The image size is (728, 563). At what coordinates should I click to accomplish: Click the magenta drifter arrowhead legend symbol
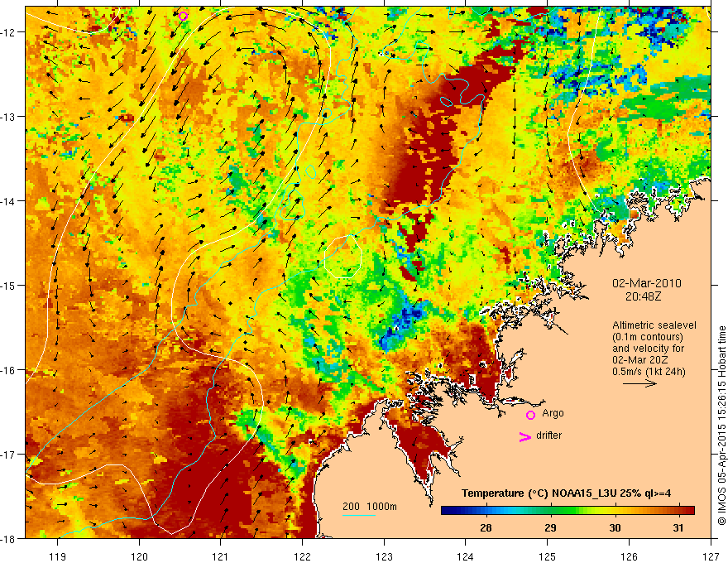pos(524,437)
